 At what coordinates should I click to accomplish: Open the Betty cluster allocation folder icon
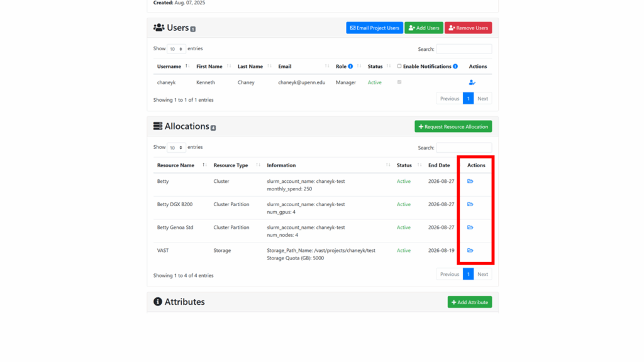click(x=470, y=182)
